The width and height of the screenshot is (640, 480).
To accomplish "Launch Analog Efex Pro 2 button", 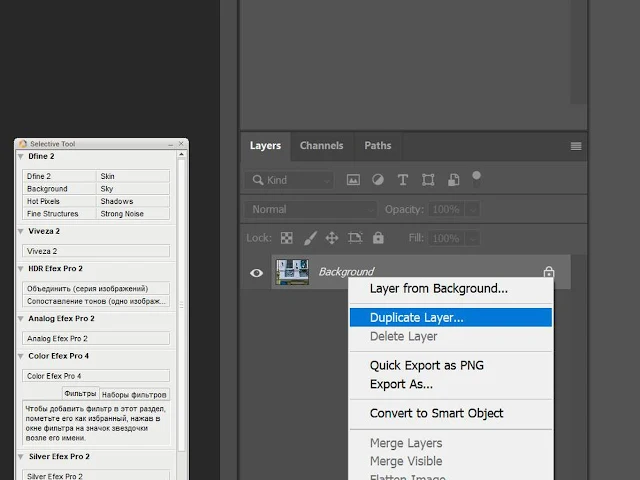I will (96, 338).
